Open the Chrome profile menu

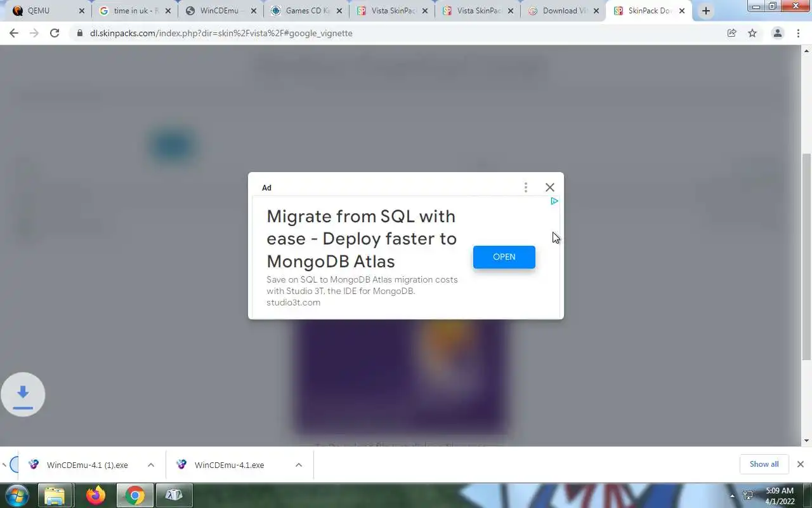[777, 33]
